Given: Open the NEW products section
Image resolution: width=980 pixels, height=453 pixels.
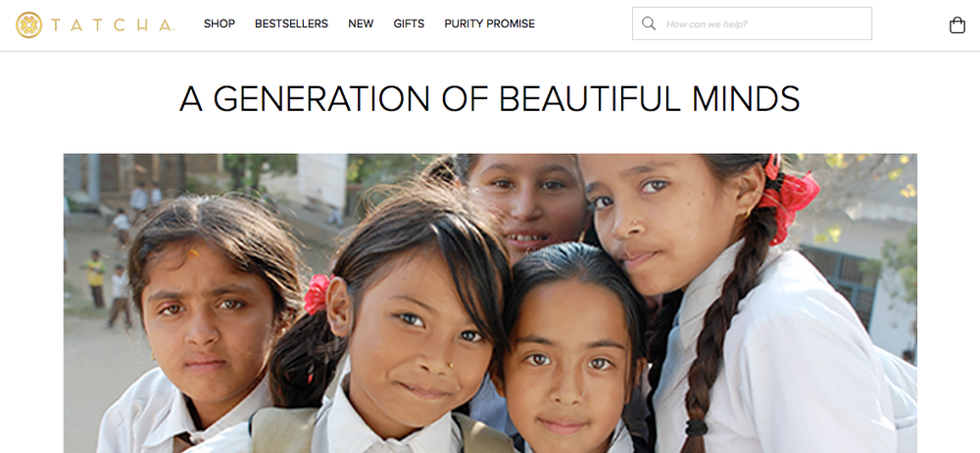Looking at the screenshot, I should pos(361,24).
